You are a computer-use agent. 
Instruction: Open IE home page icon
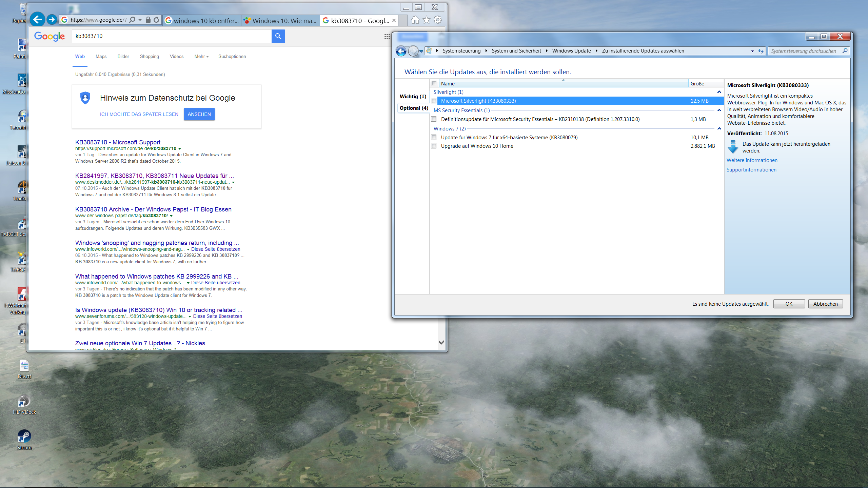click(x=415, y=20)
